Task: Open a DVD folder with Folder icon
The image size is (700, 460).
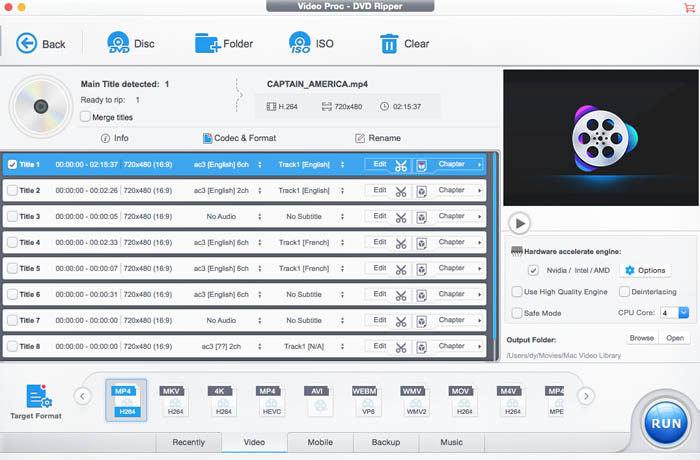Action: coord(208,43)
